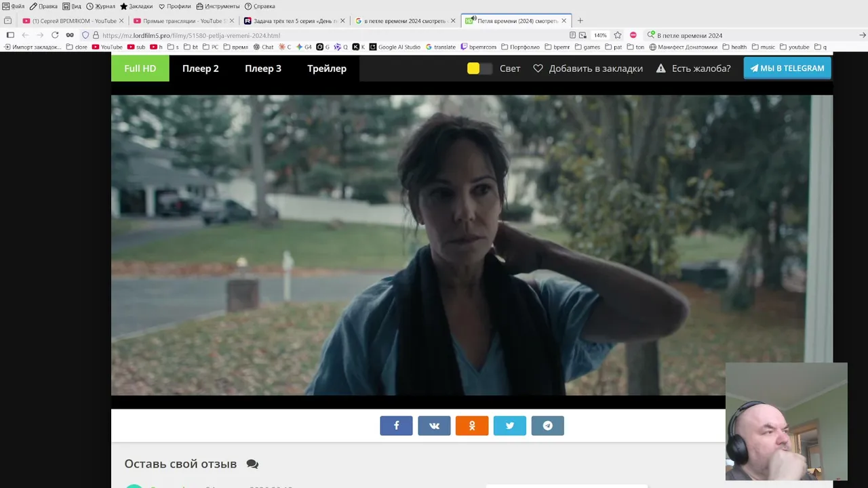Toggle the Свет light switch

point(479,68)
